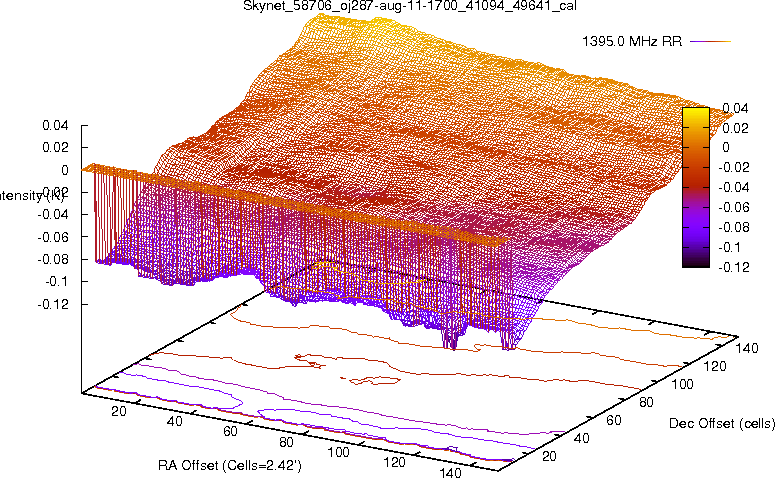This screenshot has width=775, height=478.
Task: Click the color bar label -0.12
Action: (x=734, y=267)
